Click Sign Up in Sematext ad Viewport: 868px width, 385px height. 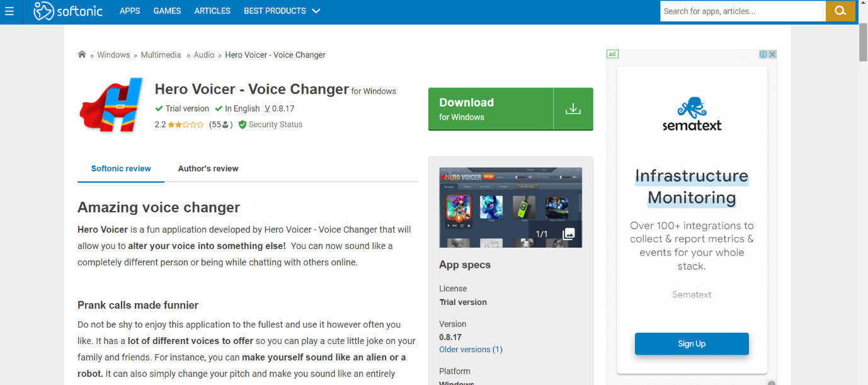coord(692,343)
